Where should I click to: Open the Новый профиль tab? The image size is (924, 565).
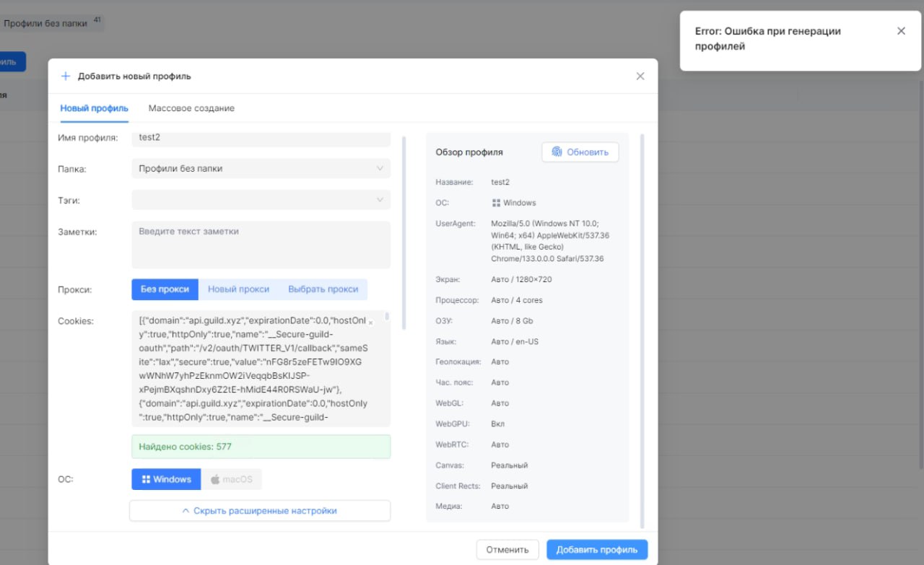[x=94, y=108]
